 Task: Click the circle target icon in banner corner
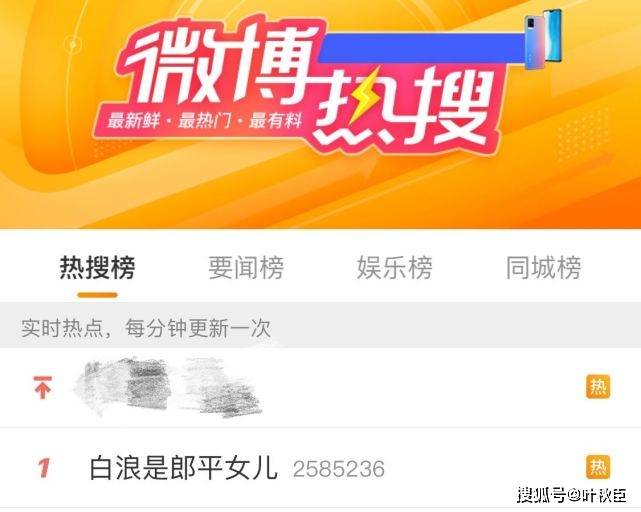[73, 44]
